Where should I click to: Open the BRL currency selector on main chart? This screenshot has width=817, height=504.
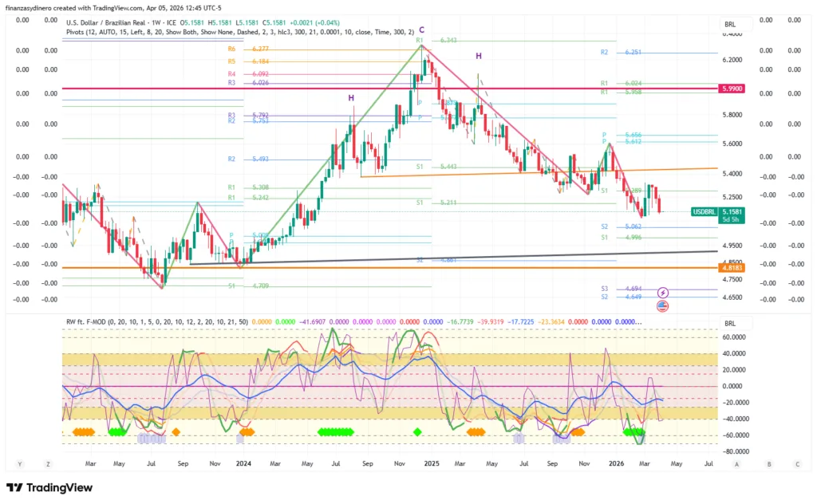coord(730,25)
